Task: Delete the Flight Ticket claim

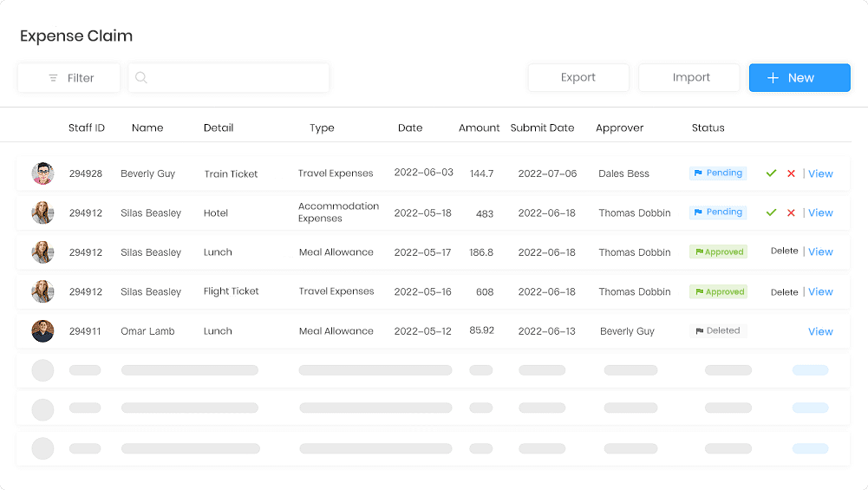Action: click(x=784, y=292)
